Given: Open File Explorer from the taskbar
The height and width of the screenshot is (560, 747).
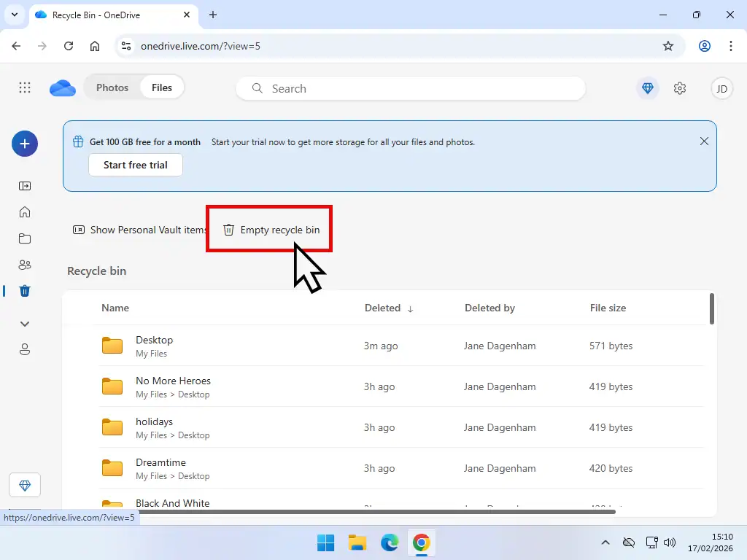Looking at the screenshot, I should 357,542.
